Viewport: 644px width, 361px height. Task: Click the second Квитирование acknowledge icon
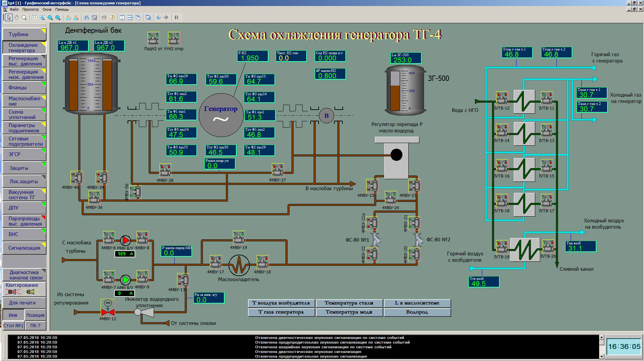pos(30,292)
